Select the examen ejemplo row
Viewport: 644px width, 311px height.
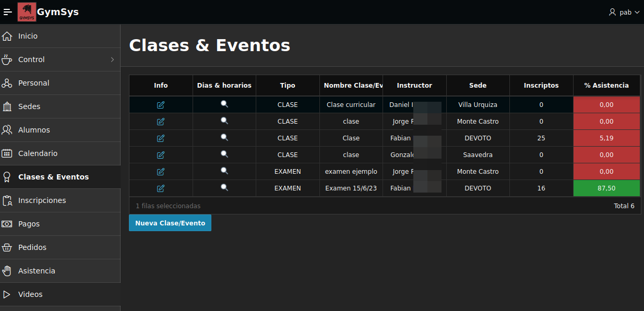pos(351,171)
